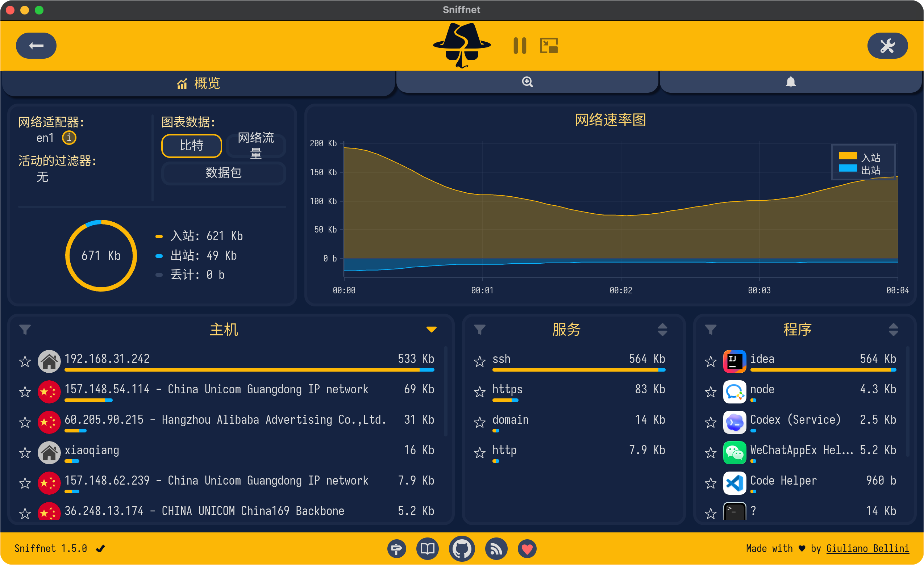
Task: Open the Giuliano Bellini link
Action: point(867,548)
